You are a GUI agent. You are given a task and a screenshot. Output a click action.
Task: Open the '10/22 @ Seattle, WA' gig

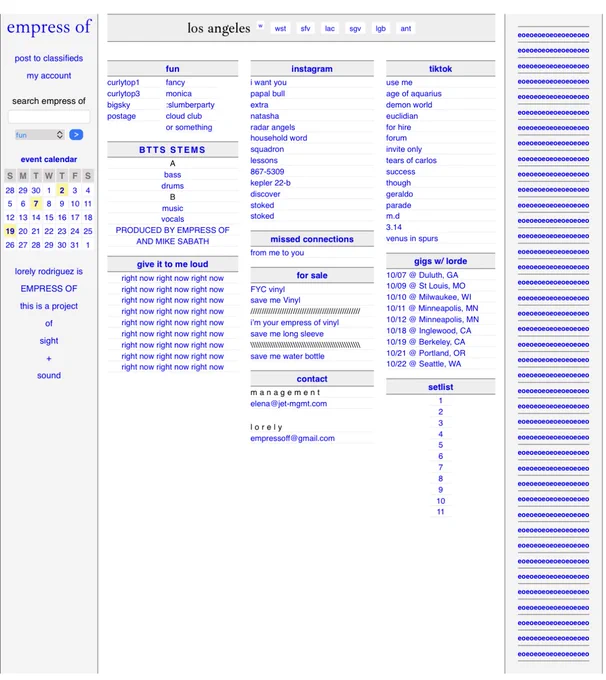pyautogui.click(x=423, y=364)
